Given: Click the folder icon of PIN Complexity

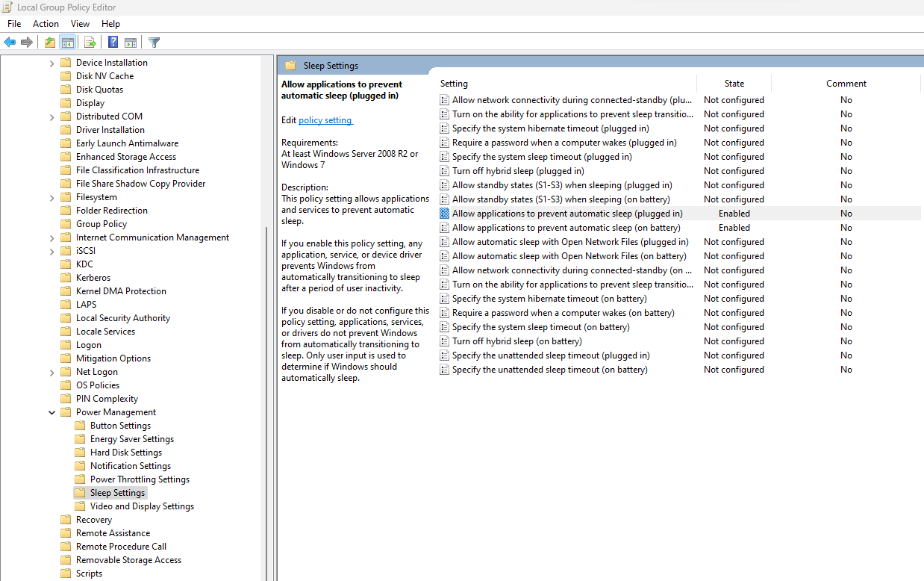Looking at the screenshot, I should pos(66,399).
